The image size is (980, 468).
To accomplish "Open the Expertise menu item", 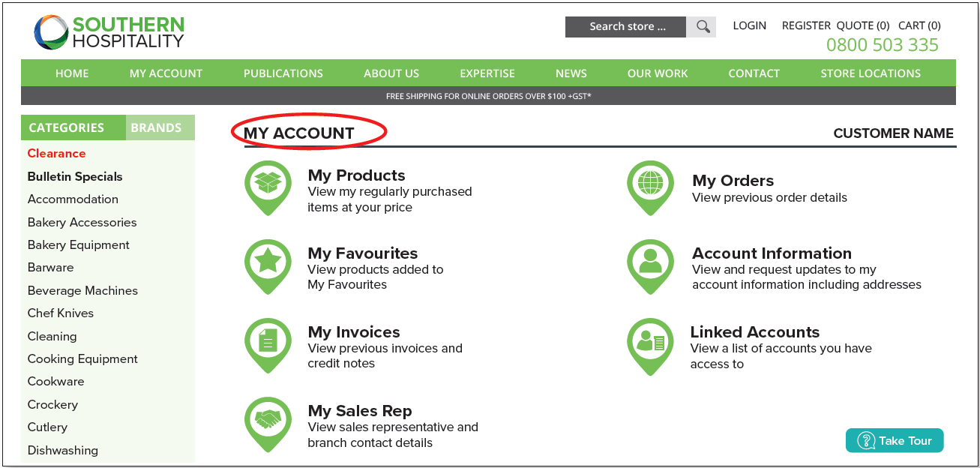I will pos(487,73).
